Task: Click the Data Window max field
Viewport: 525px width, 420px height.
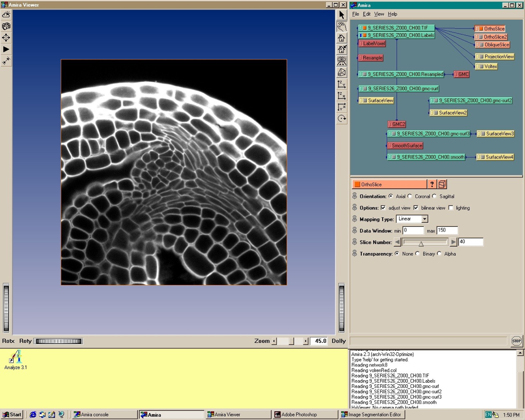Action: (447, 230)
